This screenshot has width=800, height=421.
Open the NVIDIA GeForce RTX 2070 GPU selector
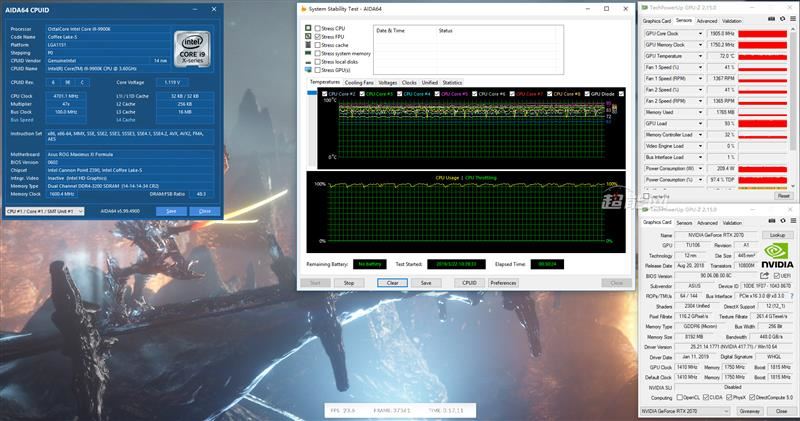pos(685,411)
